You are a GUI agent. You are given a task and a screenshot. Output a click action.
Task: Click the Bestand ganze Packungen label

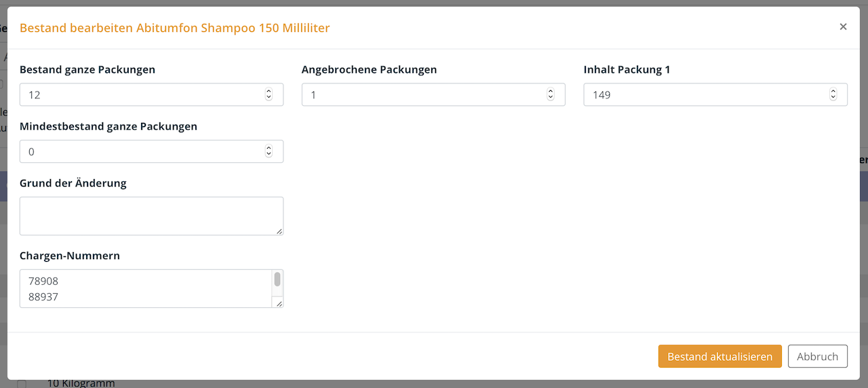tap(87, 69)
